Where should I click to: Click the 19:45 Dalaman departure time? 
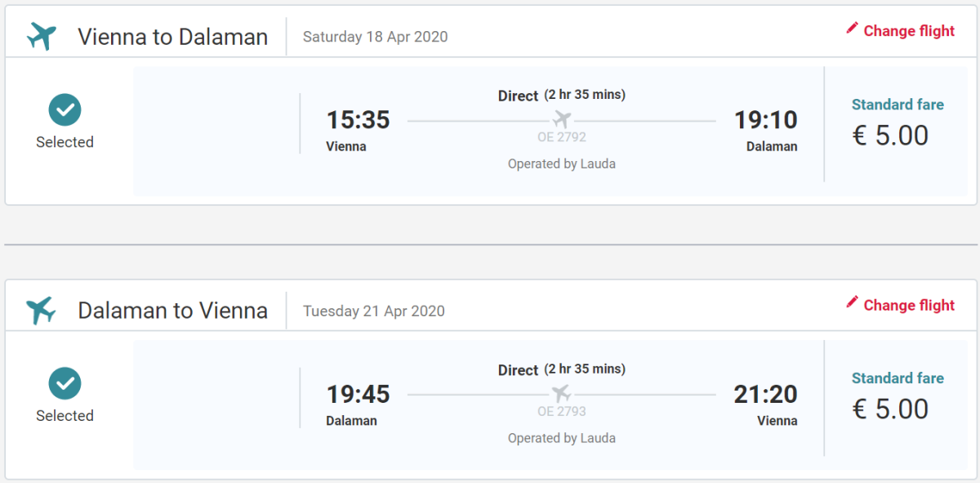pos(358,395)
